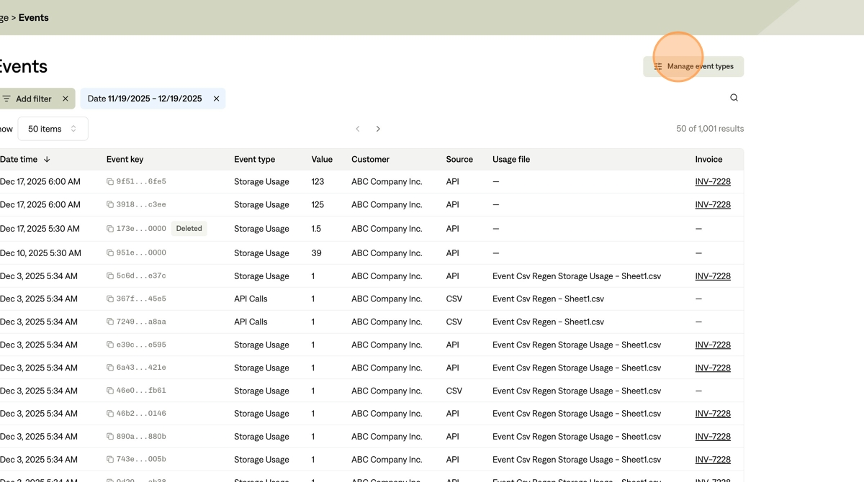This screenshot has width=864, height=482.
Task: Copy event key 9f51...6fe5
Action: point(111,182)
